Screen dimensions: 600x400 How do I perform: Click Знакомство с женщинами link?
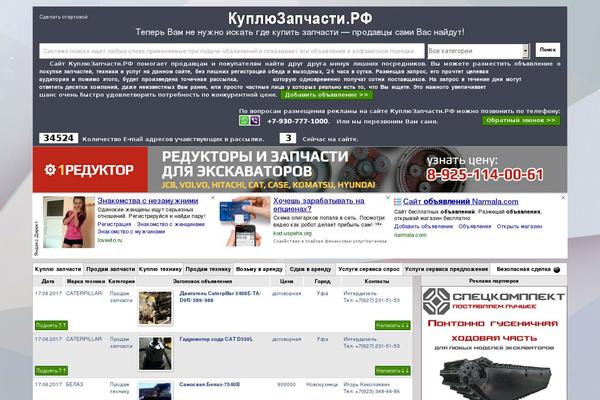tap(171, 224)
